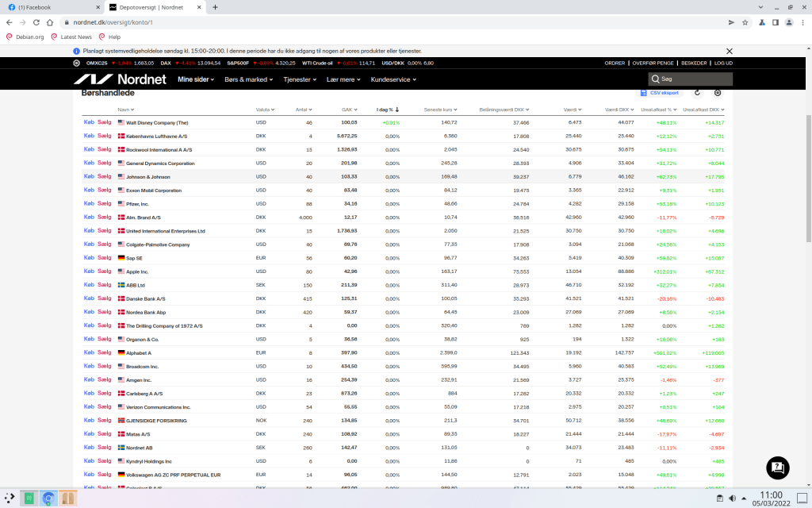The width and height of the screenshot is (812, 508).
Task: Click the table refresh icon
Action: [698, 93]
